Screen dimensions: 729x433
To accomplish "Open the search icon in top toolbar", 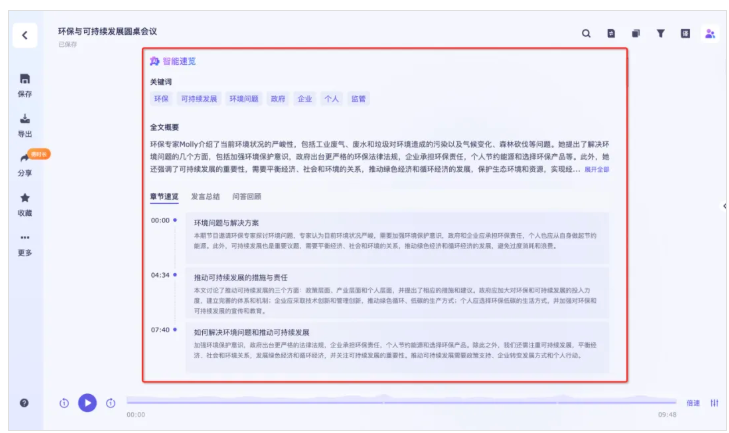I will [x=587, y=34].
